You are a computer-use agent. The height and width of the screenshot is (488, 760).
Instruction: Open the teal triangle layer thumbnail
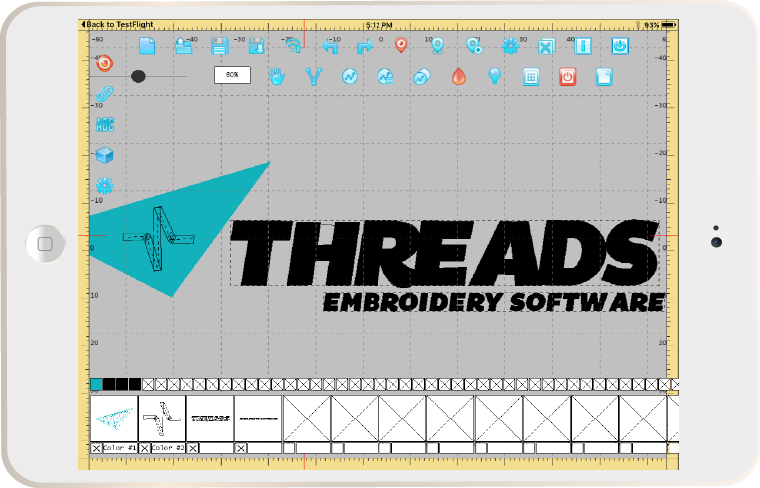click(x=114, y=418)
